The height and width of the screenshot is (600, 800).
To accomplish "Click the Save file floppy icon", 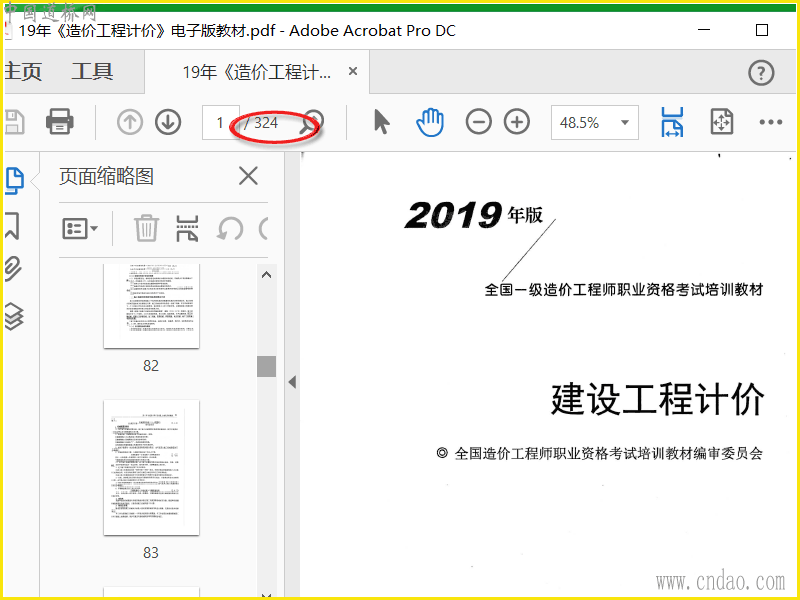I will pyautogui.click(x=14, y=122).
